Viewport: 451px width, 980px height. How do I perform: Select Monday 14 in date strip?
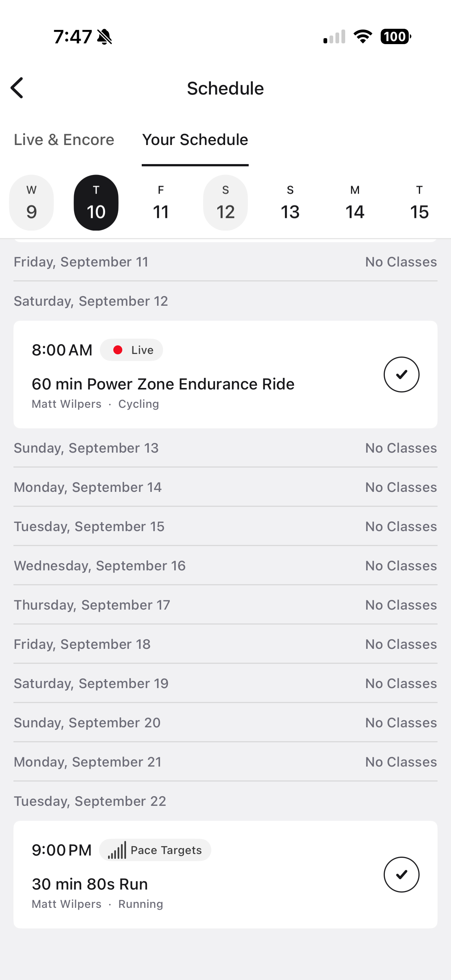click(355, 203)
